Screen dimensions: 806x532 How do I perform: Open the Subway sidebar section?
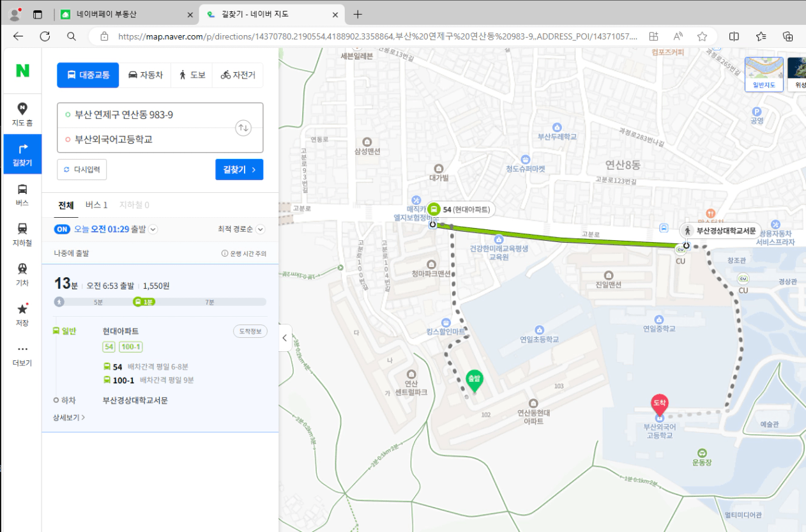(x=22, y=234)
